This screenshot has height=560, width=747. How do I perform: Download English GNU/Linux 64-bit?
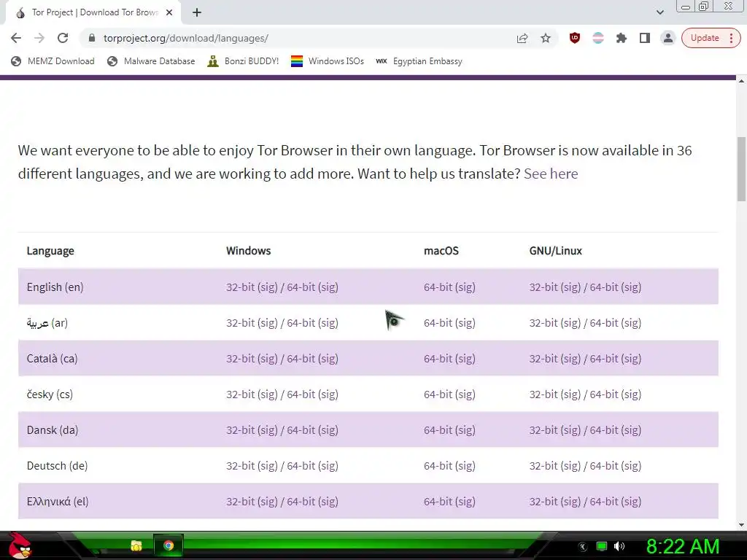(604, 287)
